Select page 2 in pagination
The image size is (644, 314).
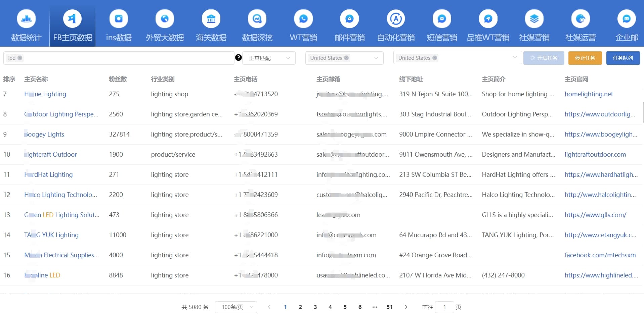(x=300, y=307)
